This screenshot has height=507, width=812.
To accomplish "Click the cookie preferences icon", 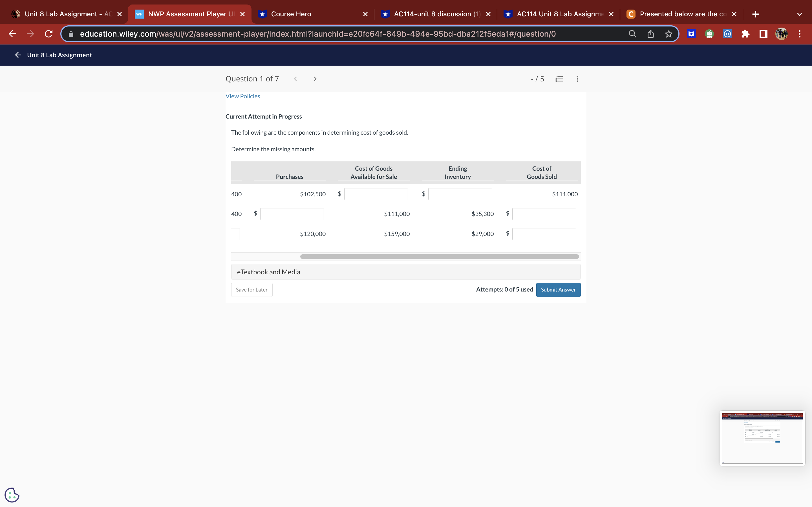I will [12, 495].
